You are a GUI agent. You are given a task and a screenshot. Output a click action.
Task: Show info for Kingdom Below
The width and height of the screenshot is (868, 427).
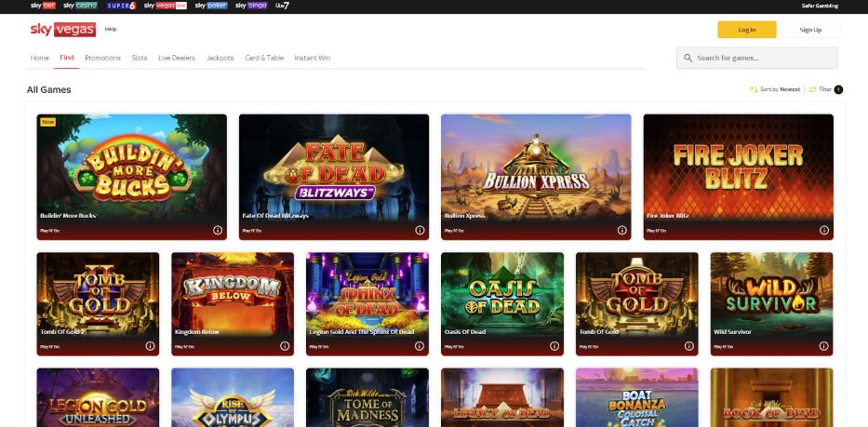[285, 345]
